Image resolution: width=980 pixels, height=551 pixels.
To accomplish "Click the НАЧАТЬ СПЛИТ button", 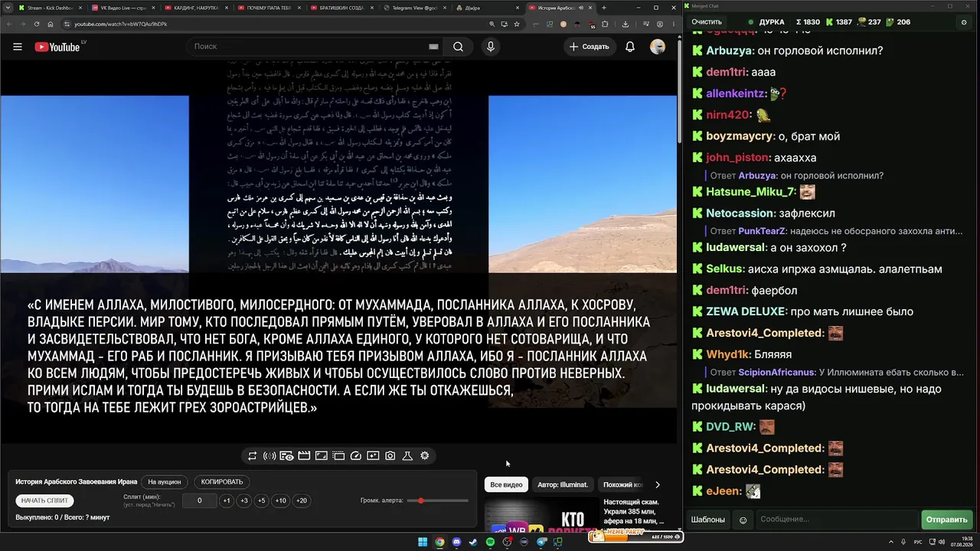I will tap(45, 500).
